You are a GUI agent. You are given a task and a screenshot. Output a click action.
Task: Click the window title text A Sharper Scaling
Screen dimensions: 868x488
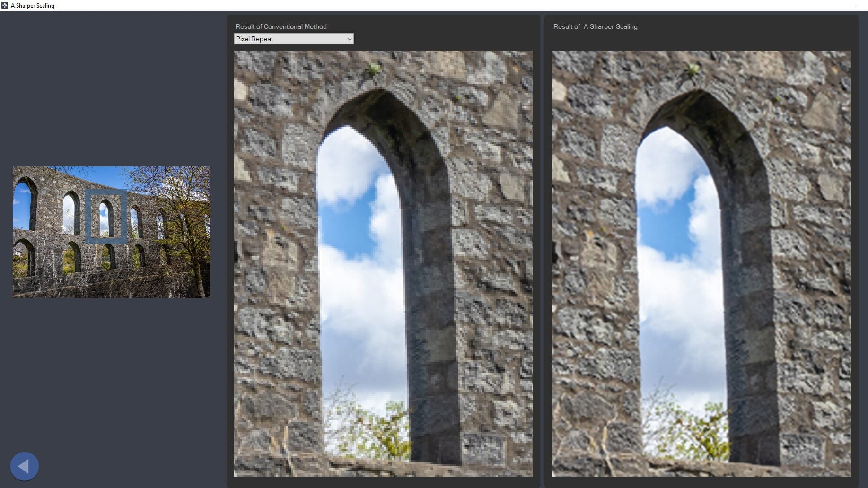pyautogui.click(x=32, y=5)
